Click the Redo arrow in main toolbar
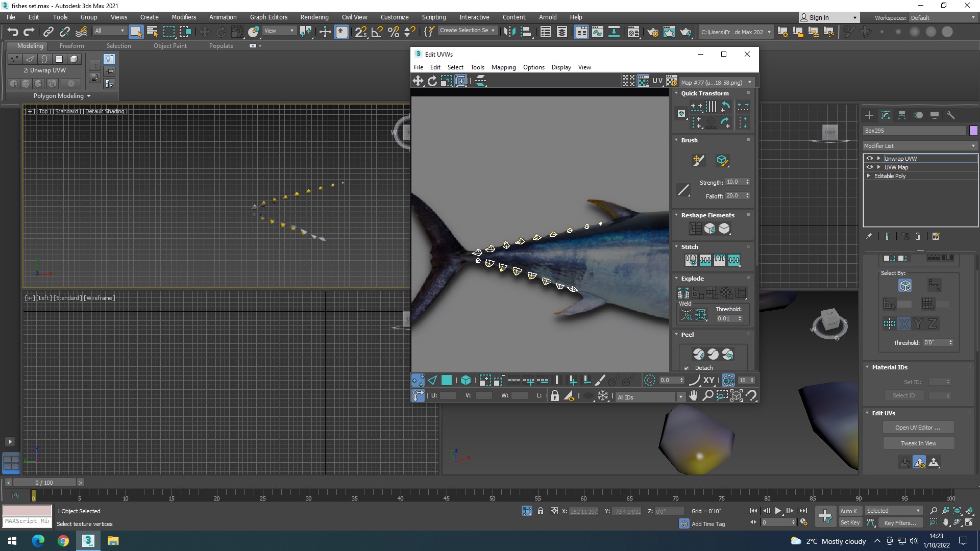The image size is (980, 551). pos(29,32)
